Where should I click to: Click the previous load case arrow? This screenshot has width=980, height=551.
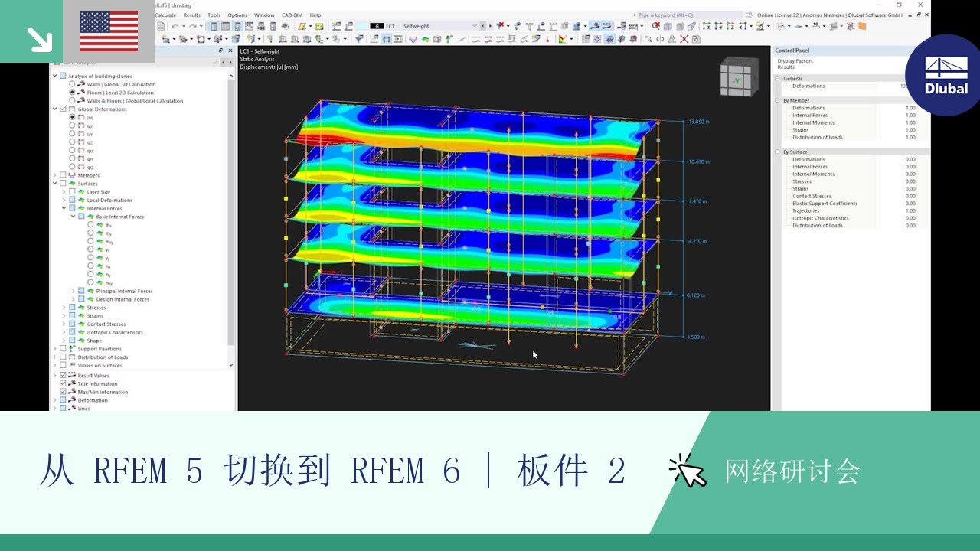[482, 26]
